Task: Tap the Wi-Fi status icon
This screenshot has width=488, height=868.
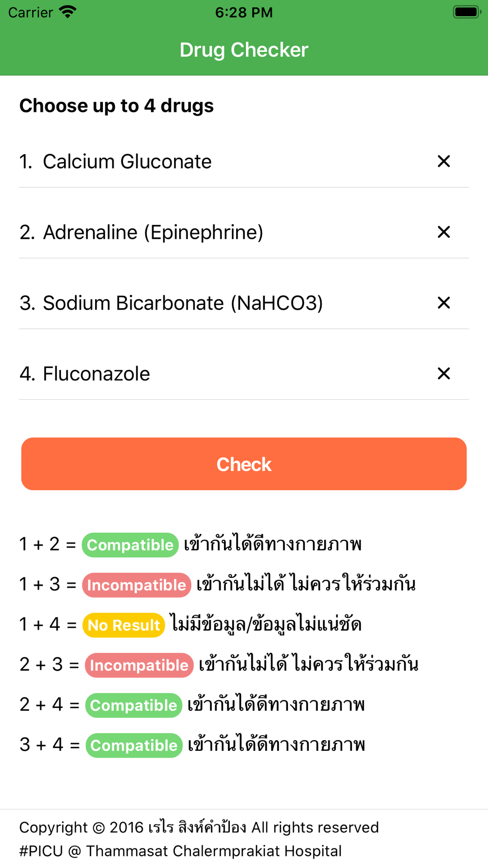Action: (68, 12)
